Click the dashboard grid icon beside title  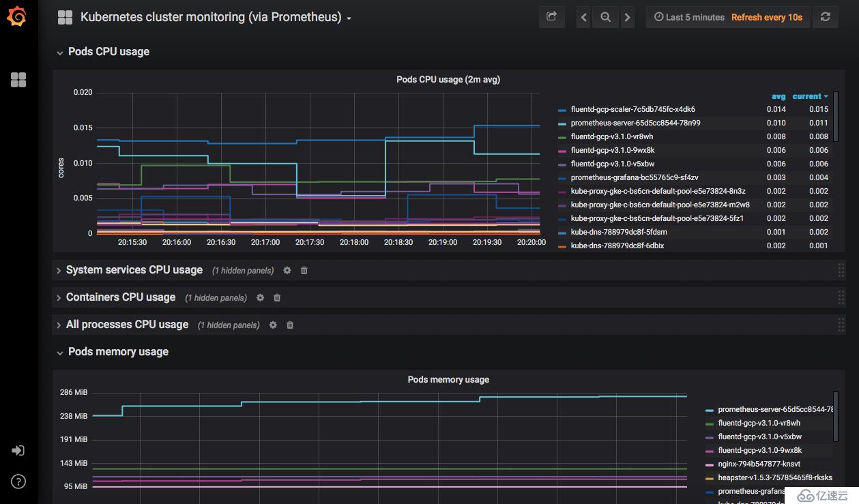pos(65,17)
